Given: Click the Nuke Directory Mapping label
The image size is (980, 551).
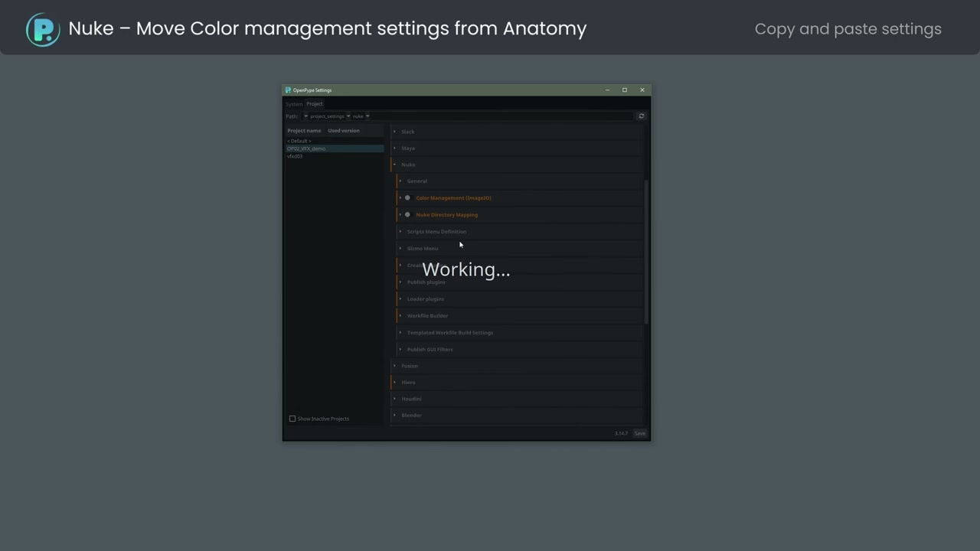Looking at the screenshot, I should [446, 215].
